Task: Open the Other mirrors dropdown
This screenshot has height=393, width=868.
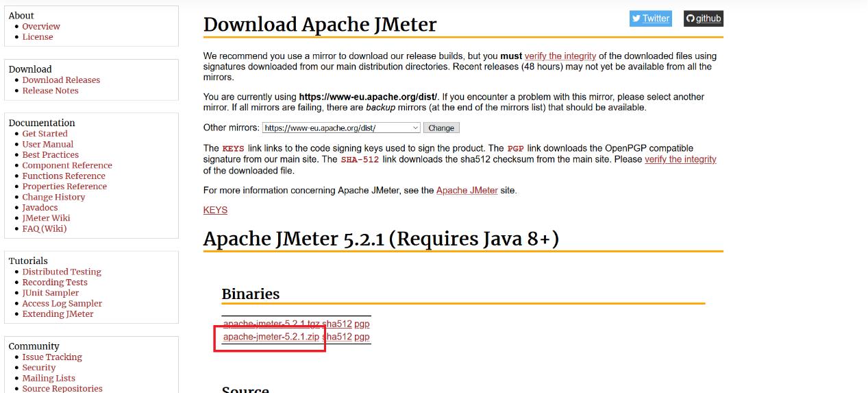Action: [341, 128]
